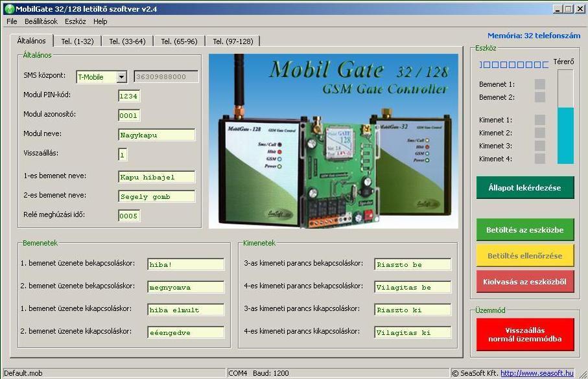Open the File menu
The image size is (588, 379).
[x=12, y=21]
